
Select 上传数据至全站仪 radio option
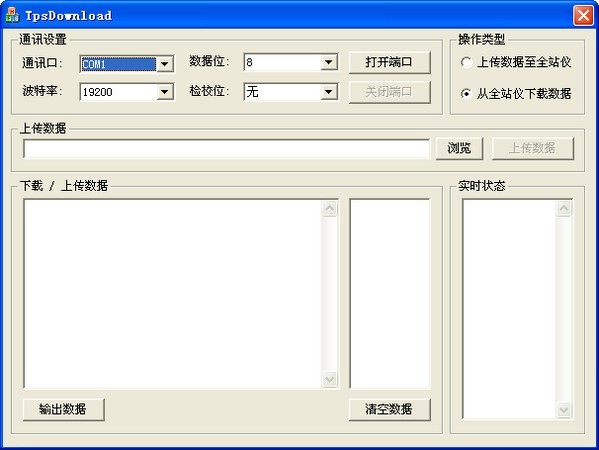(x=516, y=62)
